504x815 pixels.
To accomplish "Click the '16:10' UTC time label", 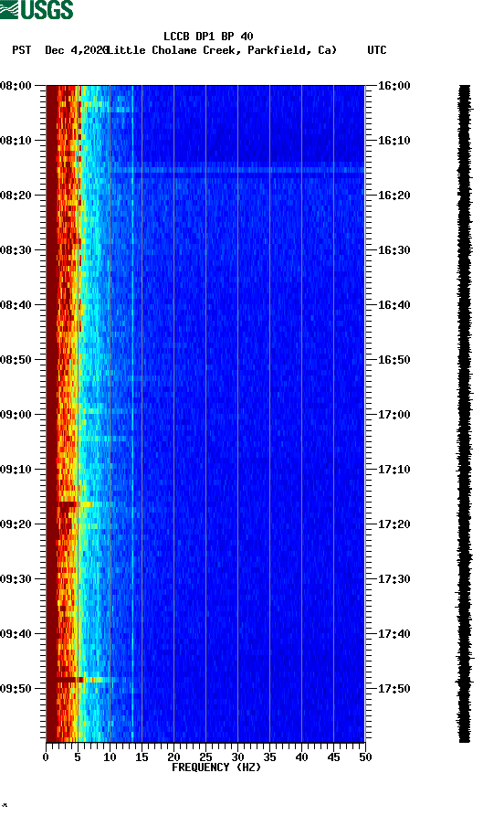I will click(394, 141).
